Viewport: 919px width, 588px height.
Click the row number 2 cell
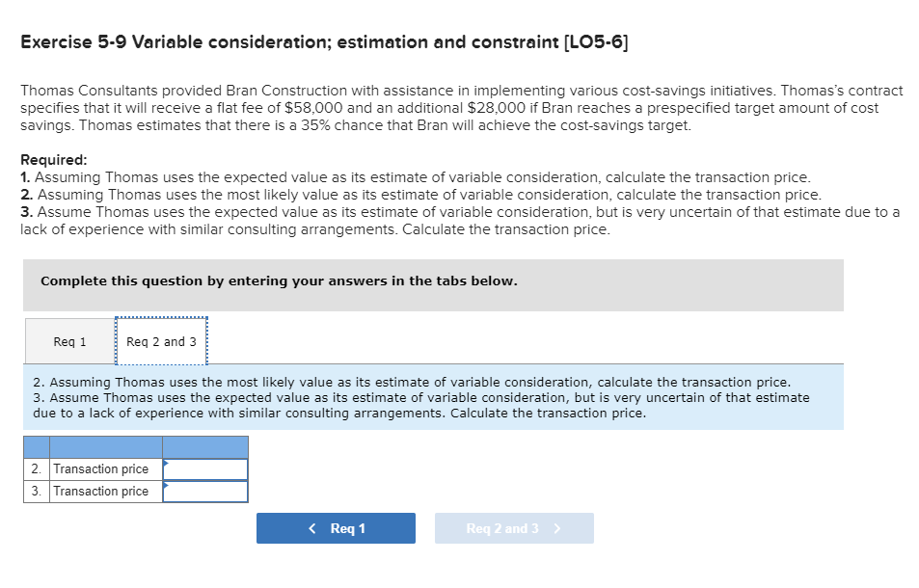point(35,468)
